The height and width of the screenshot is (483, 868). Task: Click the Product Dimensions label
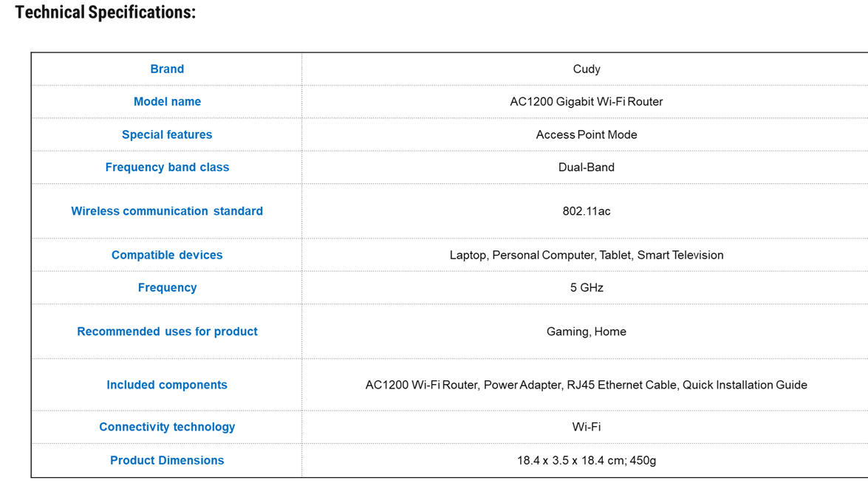tap(167, 460)
